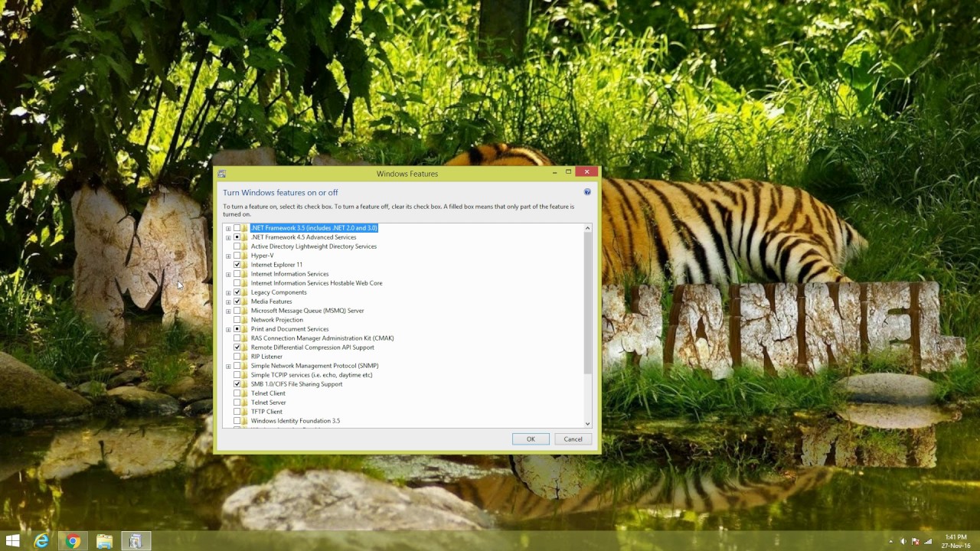Tick the Telnet Server checkbox
980x551 pixels.
coord(237,403)
